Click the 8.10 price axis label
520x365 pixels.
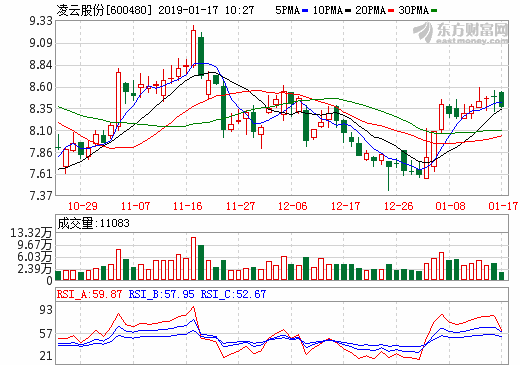coord(41,131)
